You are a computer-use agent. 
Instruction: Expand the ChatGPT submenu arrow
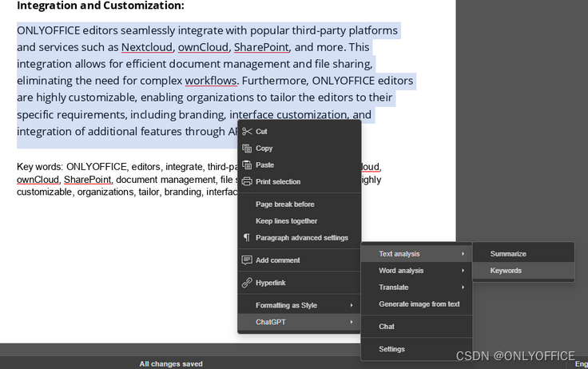352,322
